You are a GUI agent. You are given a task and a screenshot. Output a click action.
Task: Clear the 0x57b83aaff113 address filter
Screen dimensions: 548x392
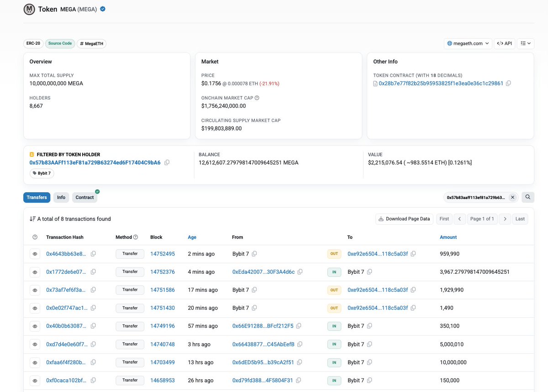click(512, 197)
